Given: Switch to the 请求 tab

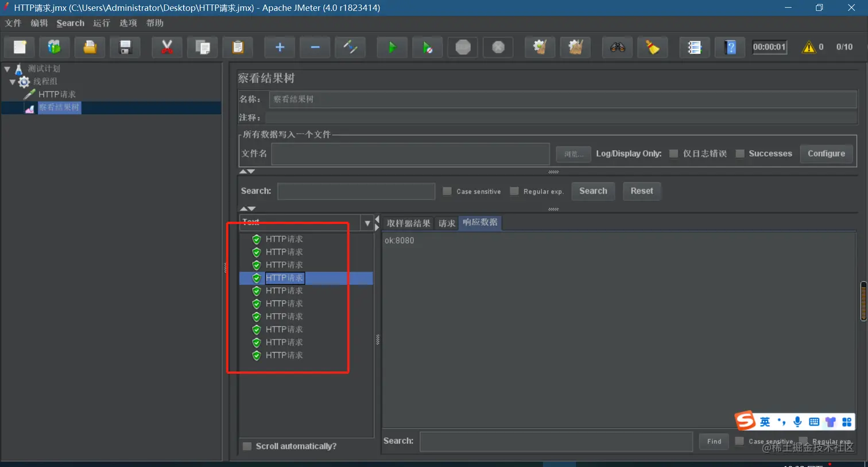Looking at the screenshot, I should click(447, 223).
